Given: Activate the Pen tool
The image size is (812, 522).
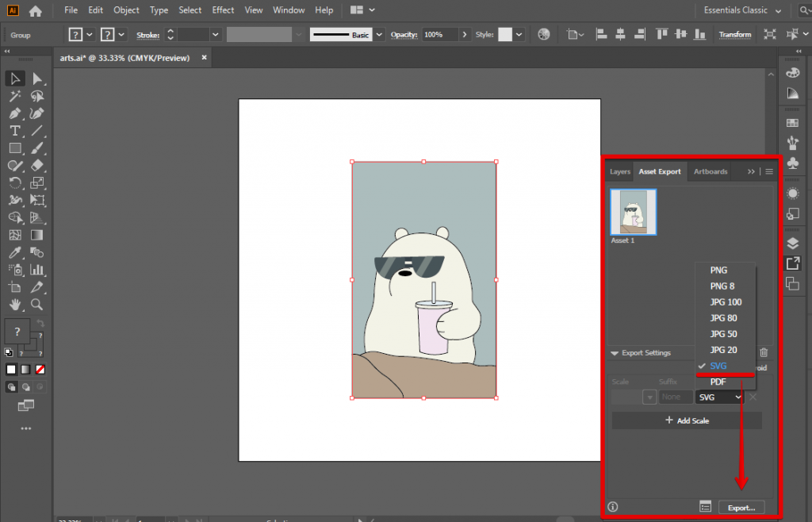Looking at the screenshot, I should coord(16,113).
